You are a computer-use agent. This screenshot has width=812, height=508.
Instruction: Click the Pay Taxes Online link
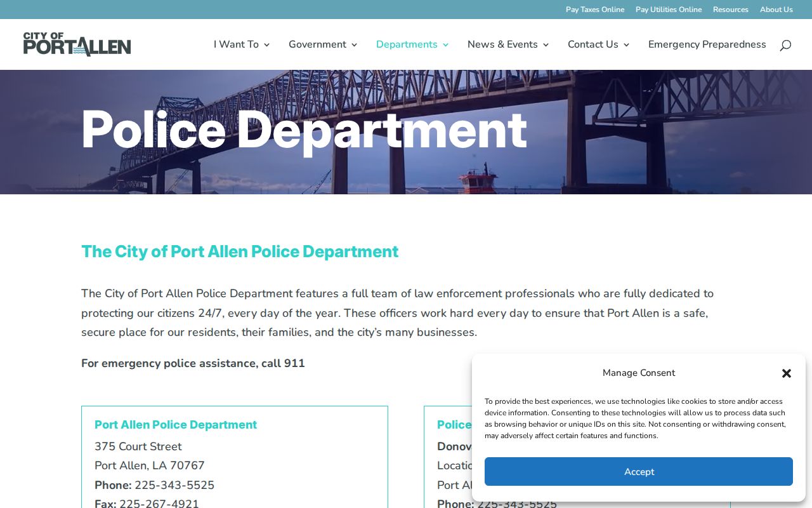point(595,10)
